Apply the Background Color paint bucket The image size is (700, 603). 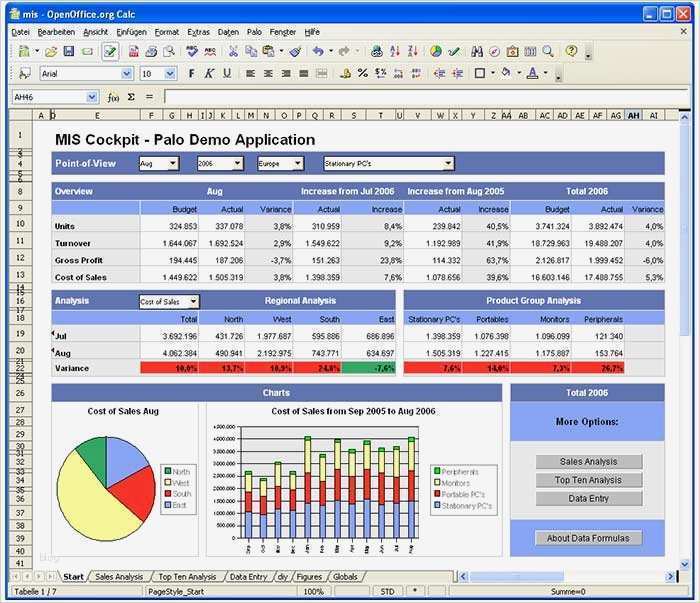click(506, 73)
